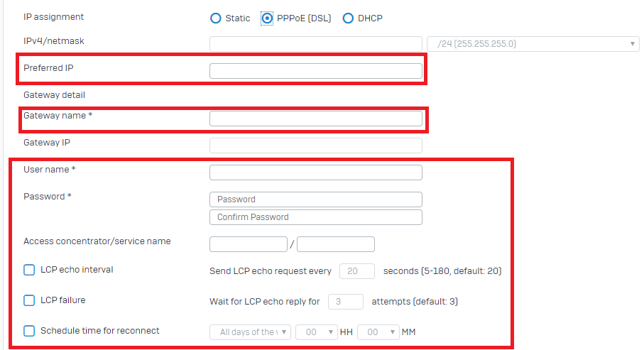The width and height of the screenshot is (644, 350).
Task: Click the Preferred IP text box
Action: pyautogui.click(x=315, y=71)
